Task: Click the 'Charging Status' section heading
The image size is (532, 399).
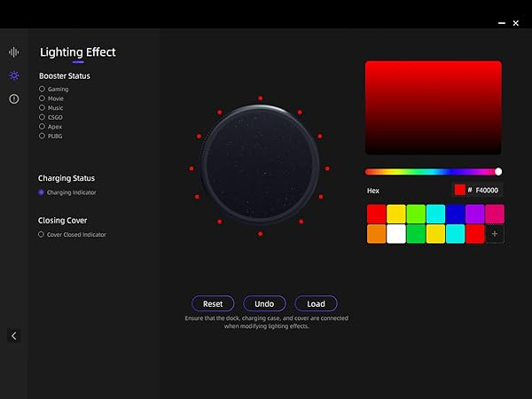Action: click(x=66, y=178)
